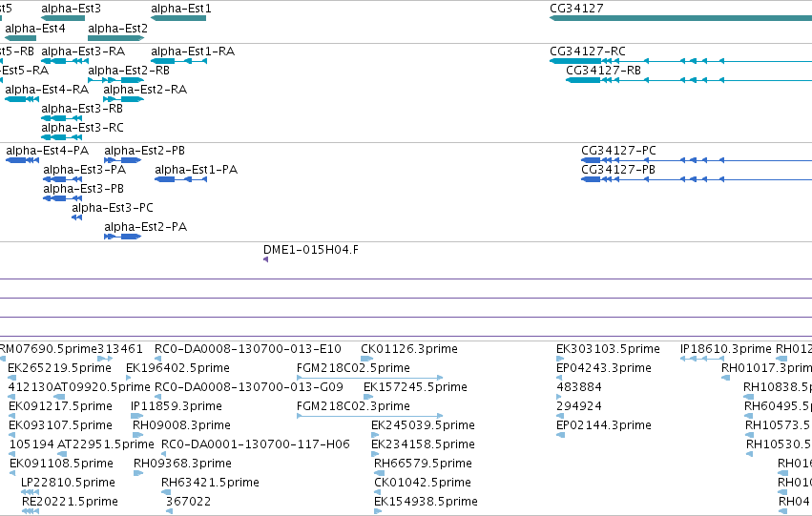This screenshot has width=812, height=516.
Task: Click the 483884 feature label
Action: click(579, 387)
